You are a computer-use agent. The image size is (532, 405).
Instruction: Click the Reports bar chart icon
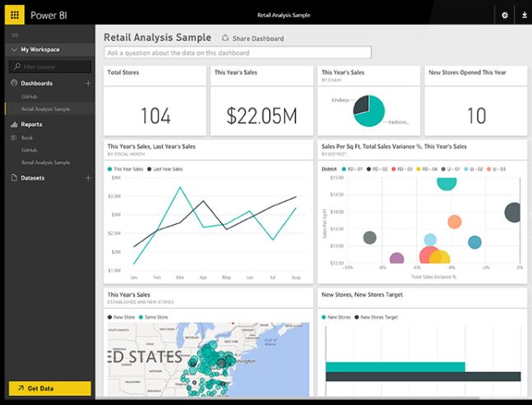(14, 124)
